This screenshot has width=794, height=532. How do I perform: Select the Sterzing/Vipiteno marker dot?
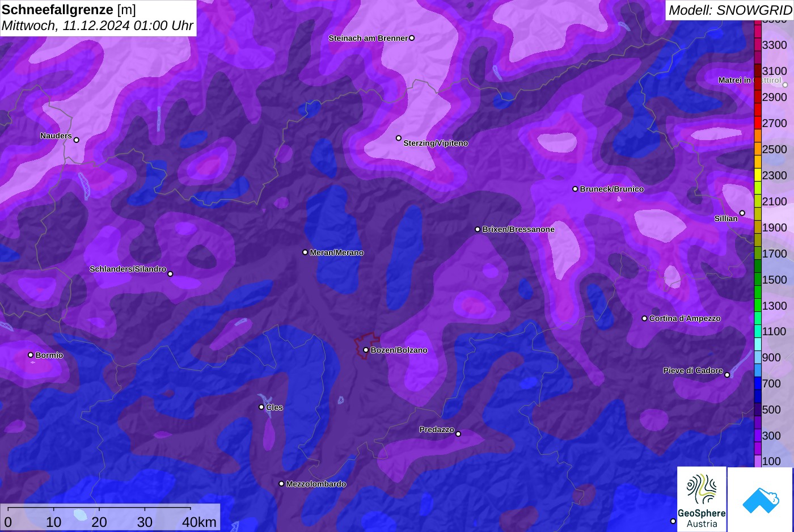point(399,138)
